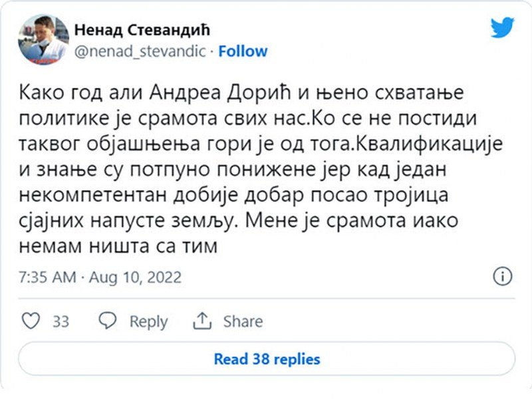532x399 pixels.
Task: Open Ненад Стевандић's profile picture
Action: [43, 40]
